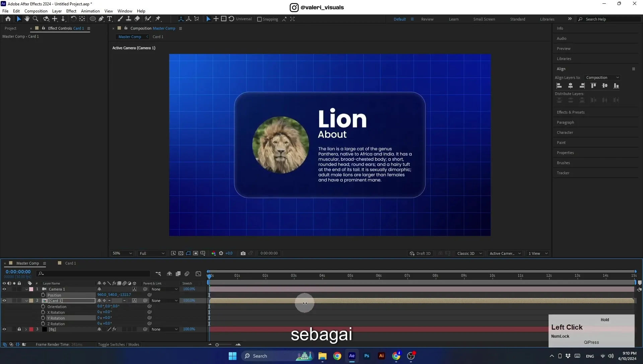Image resolution: width=643 pixels, height=364 pixels.
Task: Open the Classic 3D renderer dropdown
Action: tap(470, 254)
